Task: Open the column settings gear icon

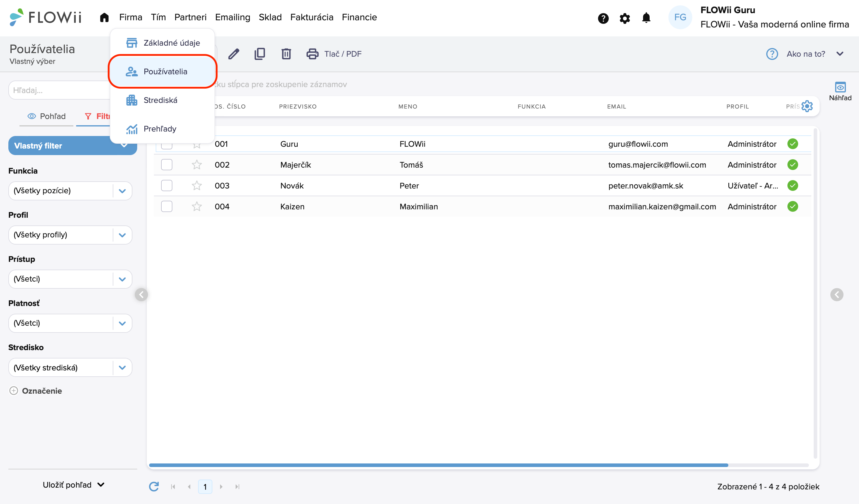Action: 807,106
